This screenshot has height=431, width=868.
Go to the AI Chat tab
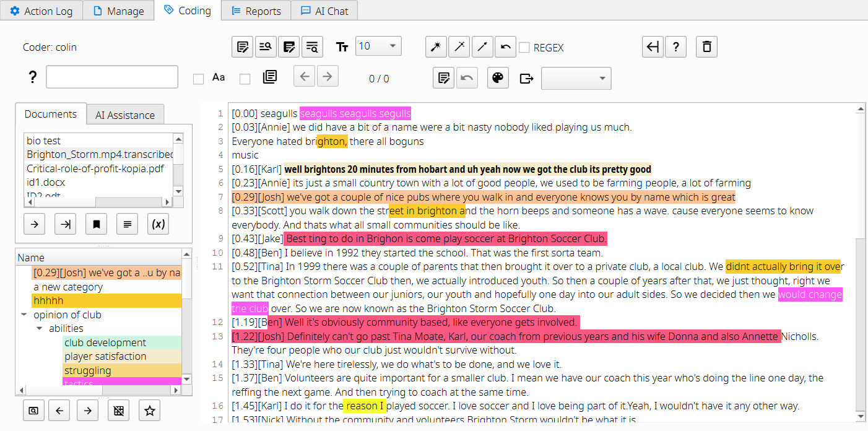click(x=324, y=11)
